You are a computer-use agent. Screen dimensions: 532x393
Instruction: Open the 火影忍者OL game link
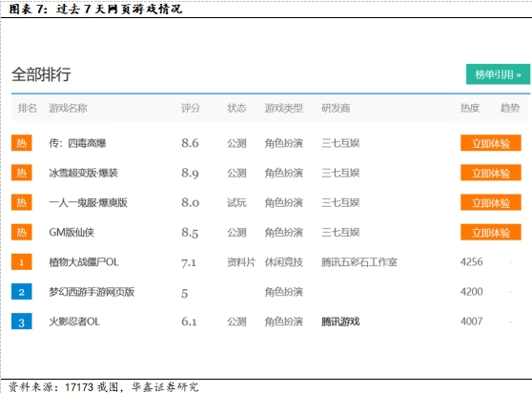74,321
